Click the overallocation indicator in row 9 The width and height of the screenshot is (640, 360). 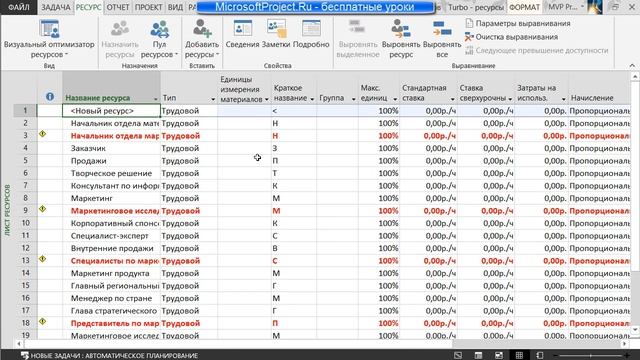(x=42, y=209)
